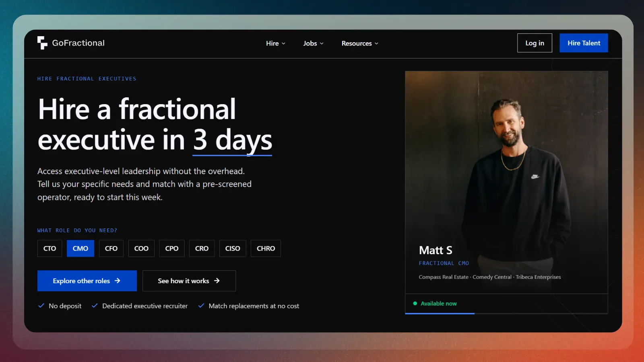Click the checkmark beside Match replacements at no cost

point(201,306)
